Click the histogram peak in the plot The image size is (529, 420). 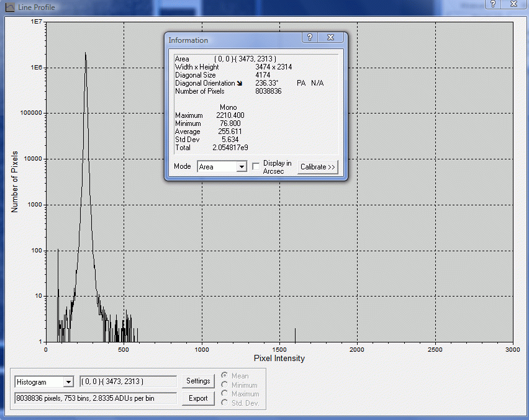pos(85,53)
